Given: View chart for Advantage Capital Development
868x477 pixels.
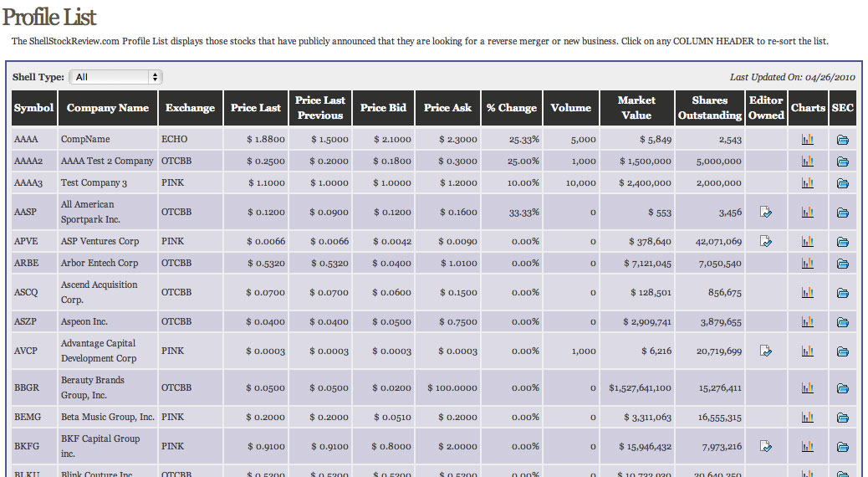Looking at the screenshot, I should pyautogui.click(x=808, y=351).
